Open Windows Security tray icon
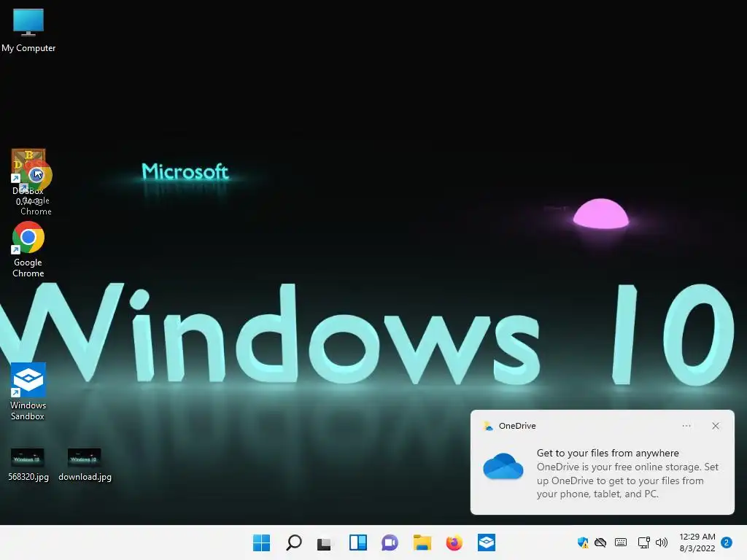This screenshot has width=747, height=560. point(583,542)
